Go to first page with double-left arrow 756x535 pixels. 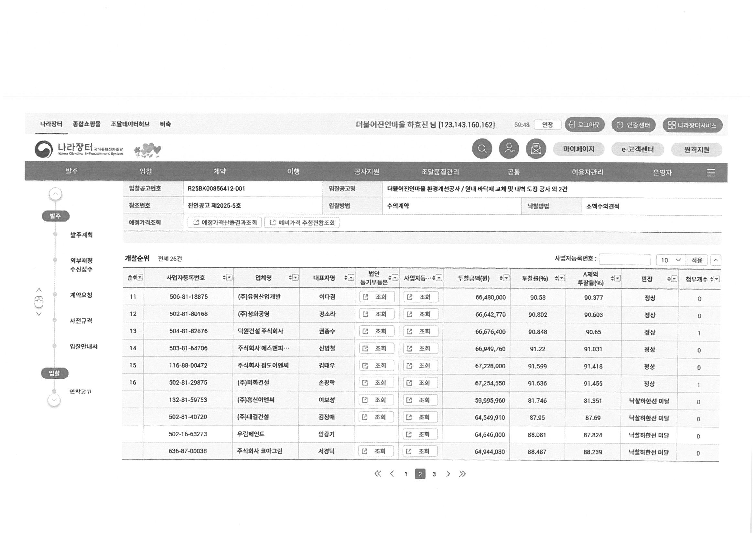[x=378, y=474]
